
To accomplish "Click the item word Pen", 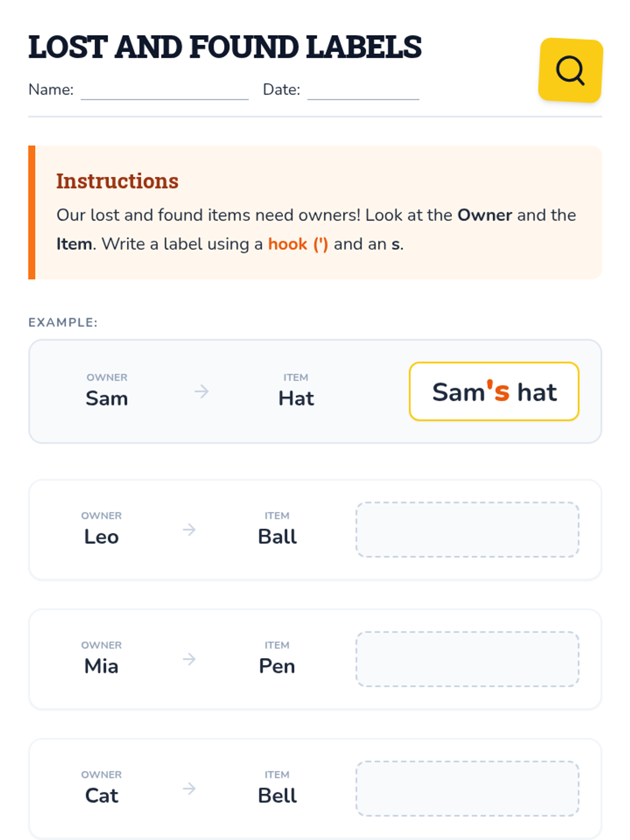I will pos(277,667).
